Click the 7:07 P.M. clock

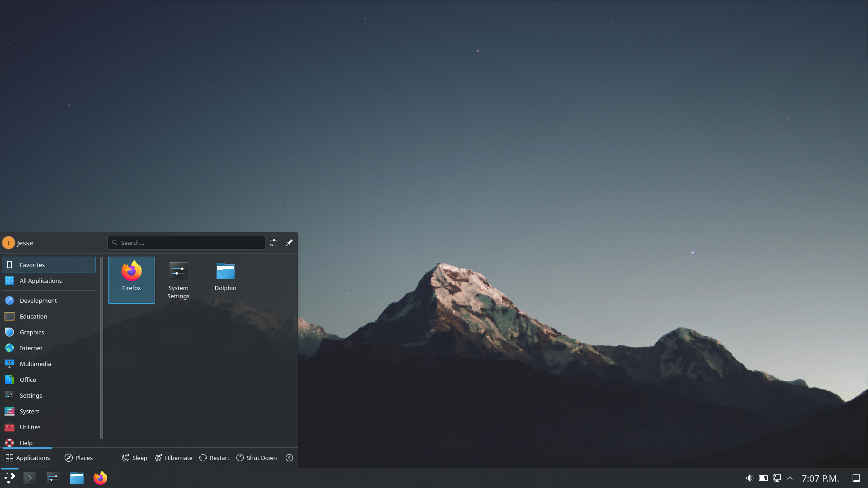820,479
